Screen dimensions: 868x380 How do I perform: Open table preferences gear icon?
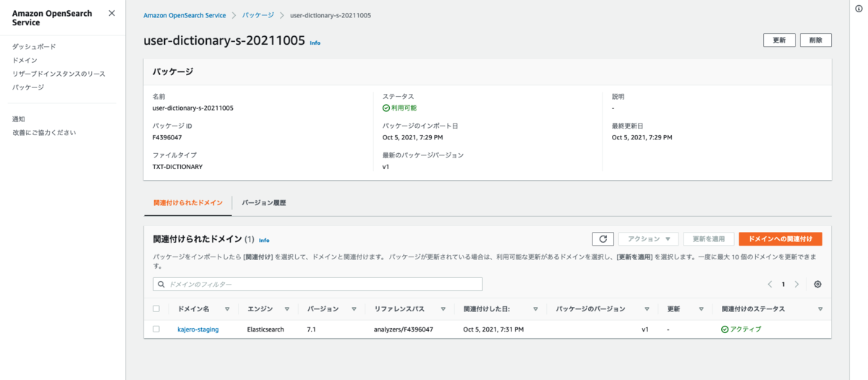pos(817,284)
